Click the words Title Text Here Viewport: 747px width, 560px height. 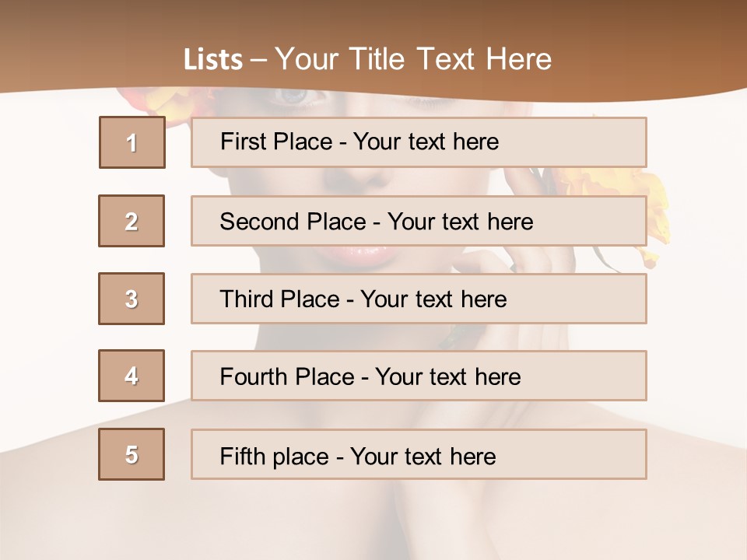pyautogui.click(x=451, y=59)
